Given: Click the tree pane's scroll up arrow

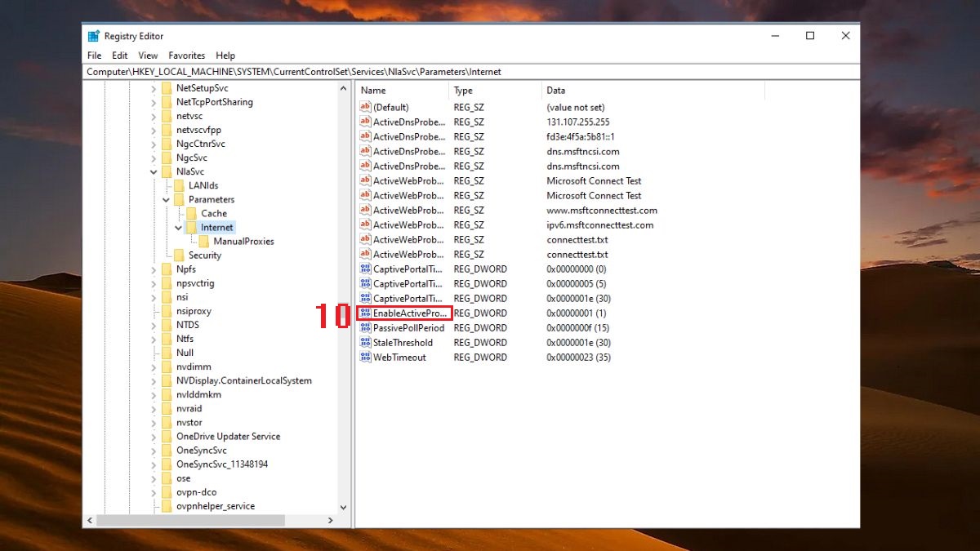Looking at the screenshot, I should [343, 88].
